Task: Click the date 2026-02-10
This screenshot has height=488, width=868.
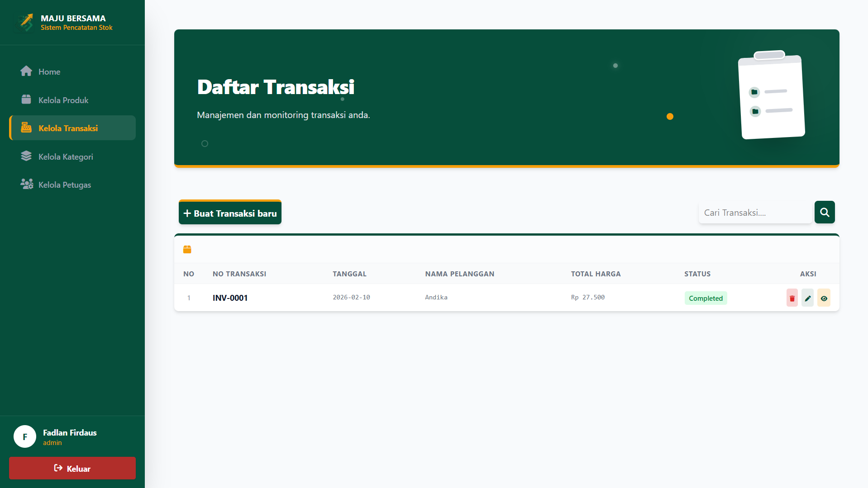Action: coord(351,298)
